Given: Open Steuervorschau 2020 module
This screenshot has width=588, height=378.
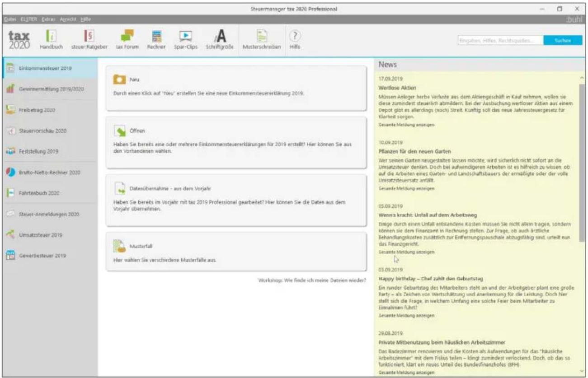Looking at the screenshot, I should [x=49, y=131].
